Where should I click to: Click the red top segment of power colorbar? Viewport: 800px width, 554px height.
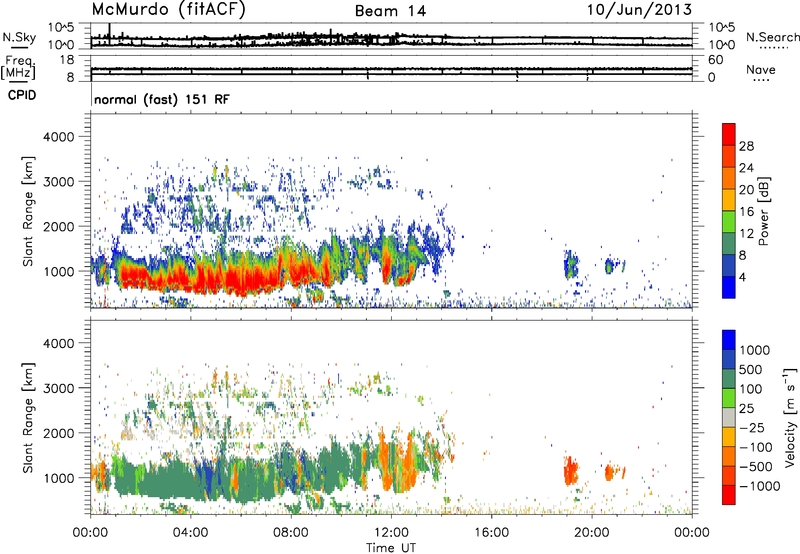[x=729, y=134]
